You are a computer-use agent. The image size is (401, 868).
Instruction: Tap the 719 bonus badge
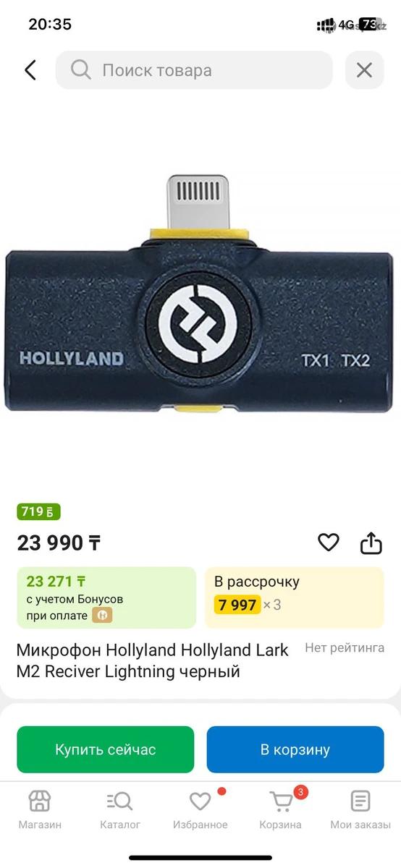(38, 511)
